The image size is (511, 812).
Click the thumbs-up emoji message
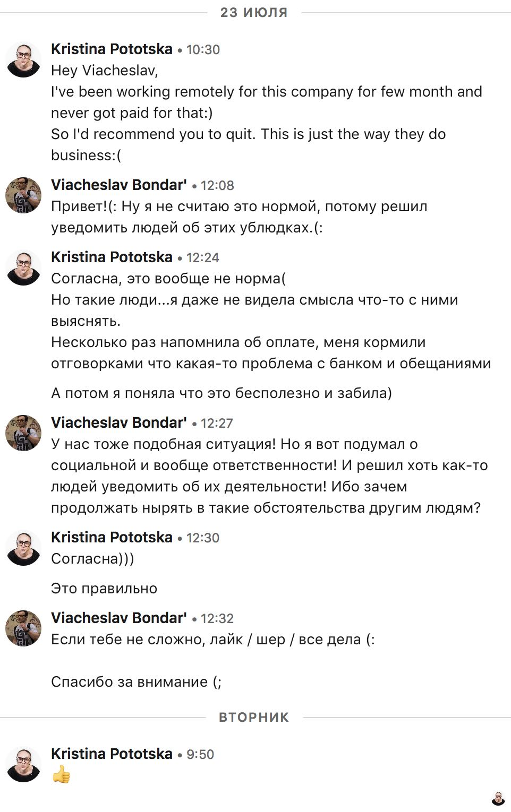pos(62,775)
